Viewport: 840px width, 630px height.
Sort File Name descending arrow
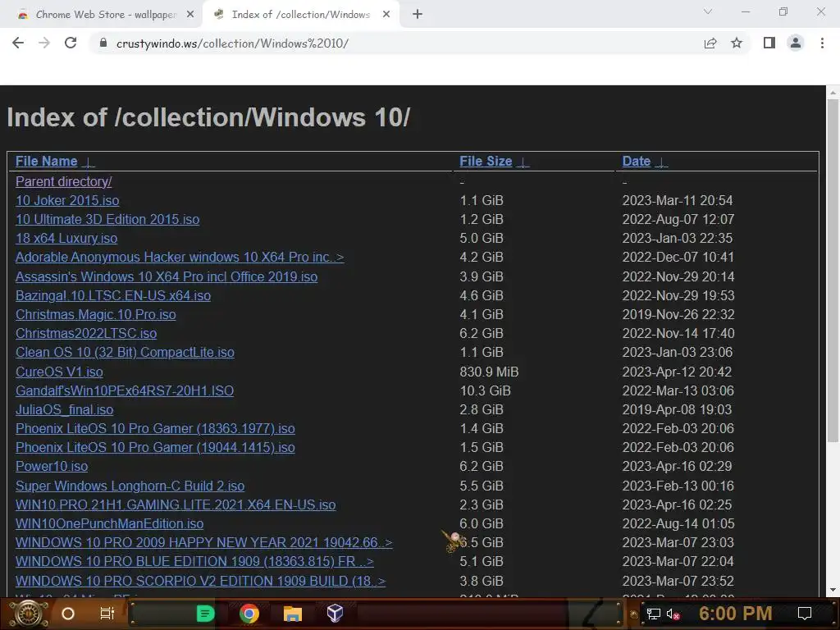[89, 162]
